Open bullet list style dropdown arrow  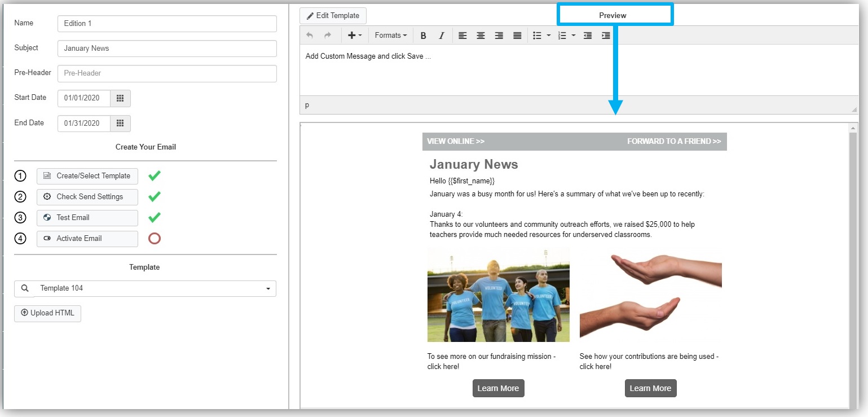[x=549, y=36]
